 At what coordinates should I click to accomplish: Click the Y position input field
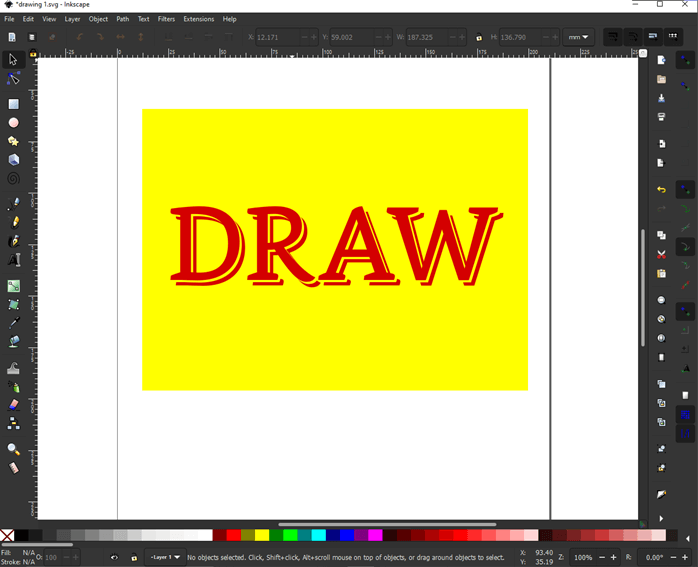(352, 37)
